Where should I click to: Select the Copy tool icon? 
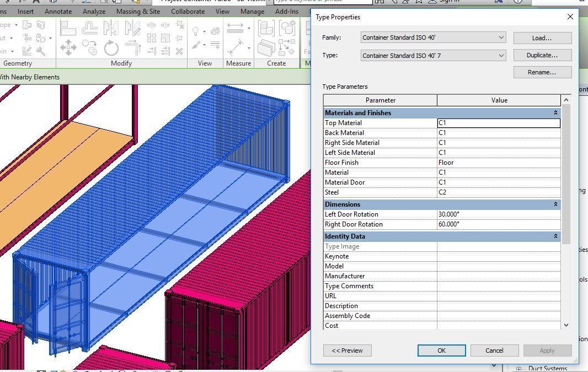(x=89, y=48)
